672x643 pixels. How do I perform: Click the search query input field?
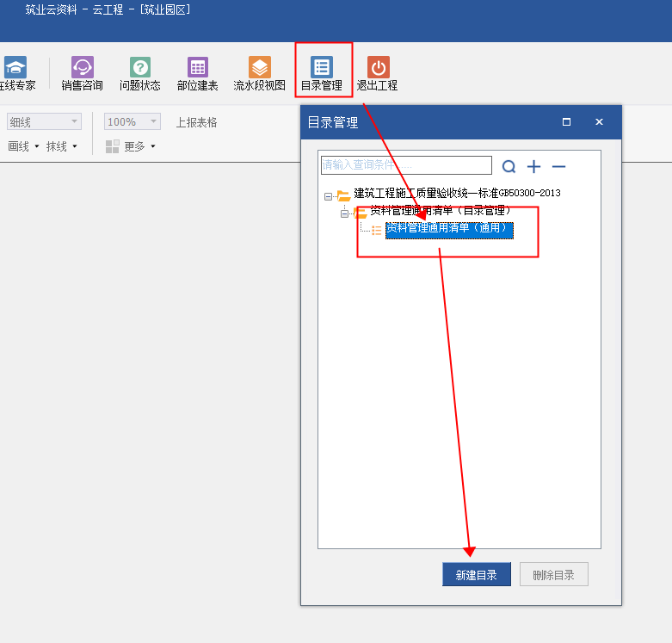pyautogui.click(x=406, y=165)
